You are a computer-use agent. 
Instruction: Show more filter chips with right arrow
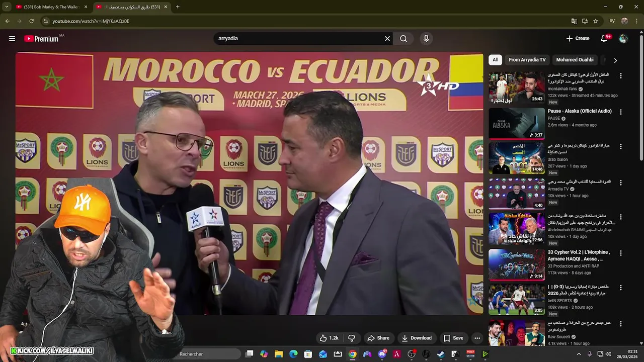(615, 60)
